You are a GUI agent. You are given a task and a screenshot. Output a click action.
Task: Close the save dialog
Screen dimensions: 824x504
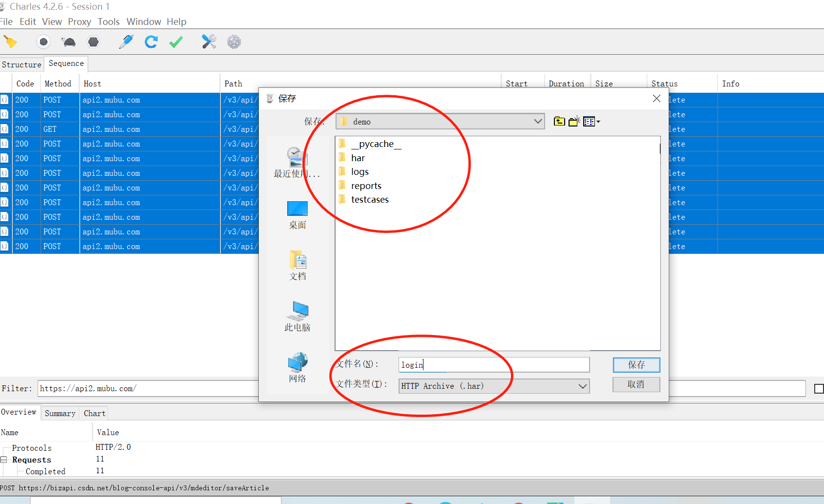click(656, 99)
